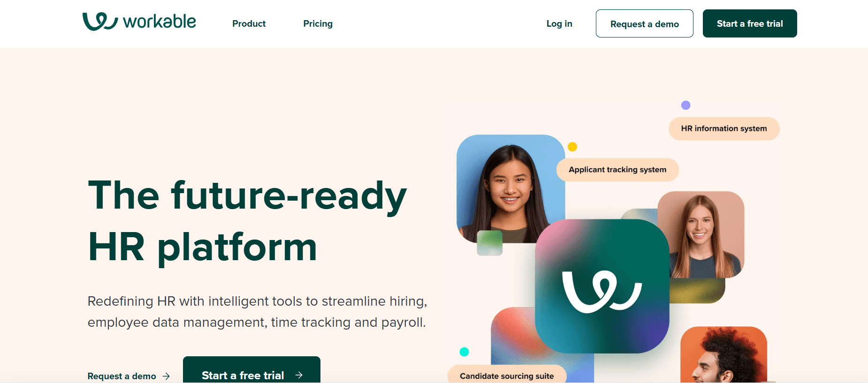The height and width of the screenshot is (383, 868).
Task: Click the large Workable app icon tile
Action: point(602,286)
